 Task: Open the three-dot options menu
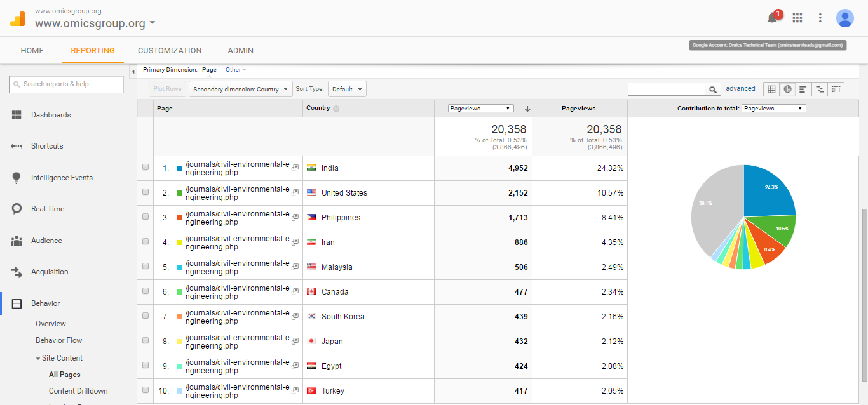coord(820,18)
